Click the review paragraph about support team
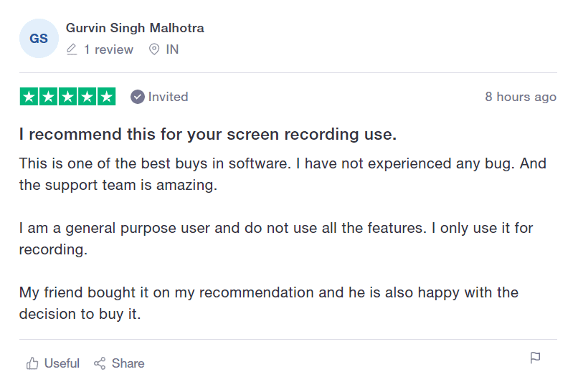 point(283,174)
